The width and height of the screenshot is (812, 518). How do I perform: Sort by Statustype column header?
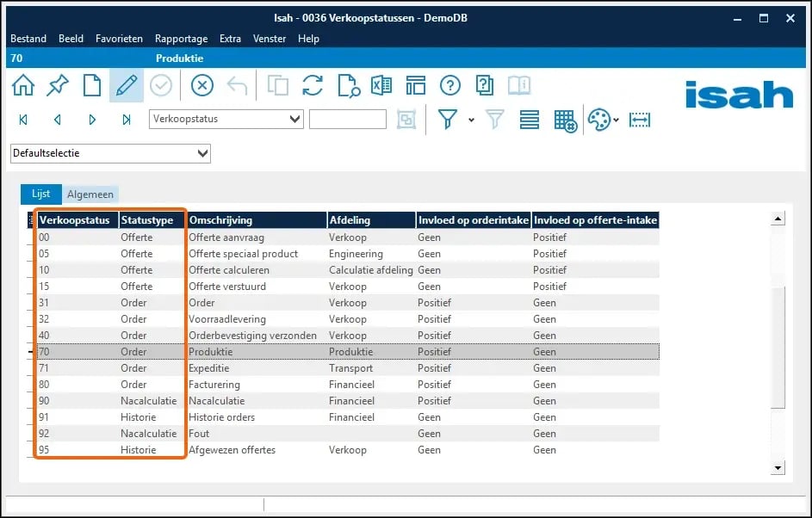pos(152,220)
